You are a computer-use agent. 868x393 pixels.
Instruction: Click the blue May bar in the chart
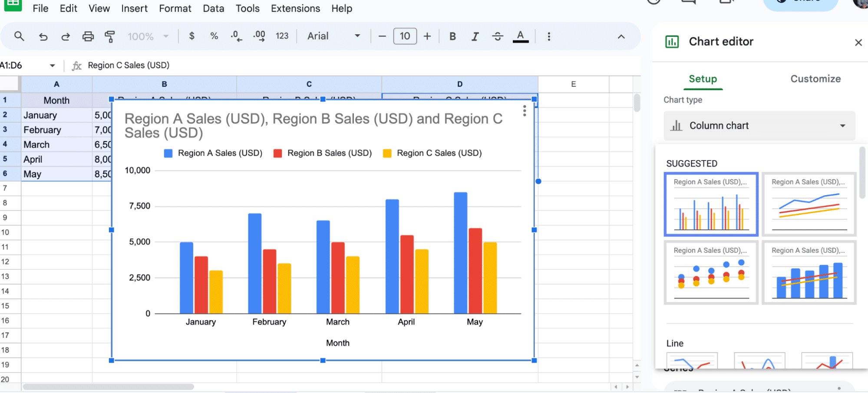[x=461, y=253]
